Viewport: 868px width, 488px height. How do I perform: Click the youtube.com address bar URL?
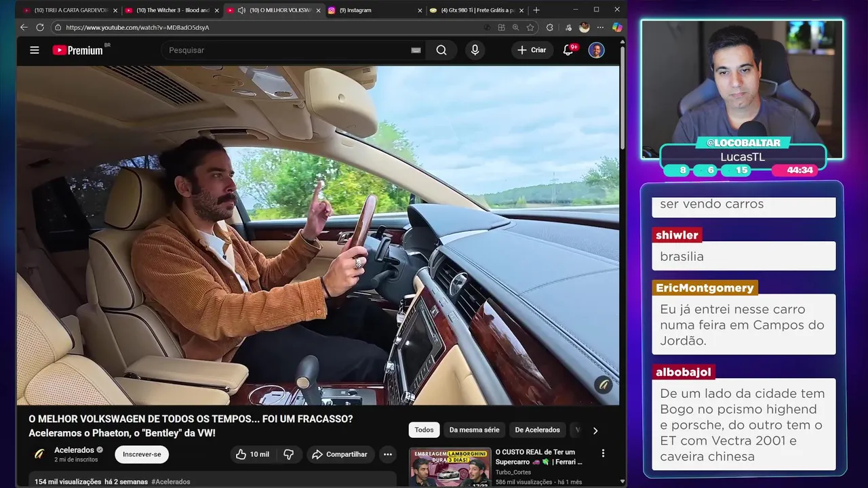pyautogui.click(x=138, y=27)
